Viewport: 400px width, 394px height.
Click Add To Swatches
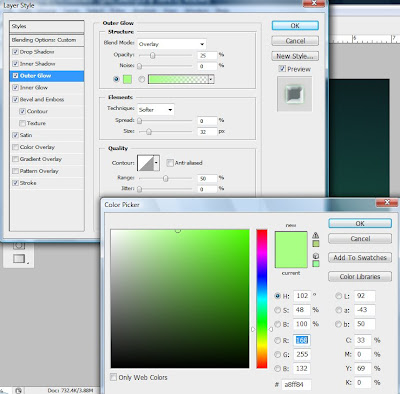(x=360, y=257)
